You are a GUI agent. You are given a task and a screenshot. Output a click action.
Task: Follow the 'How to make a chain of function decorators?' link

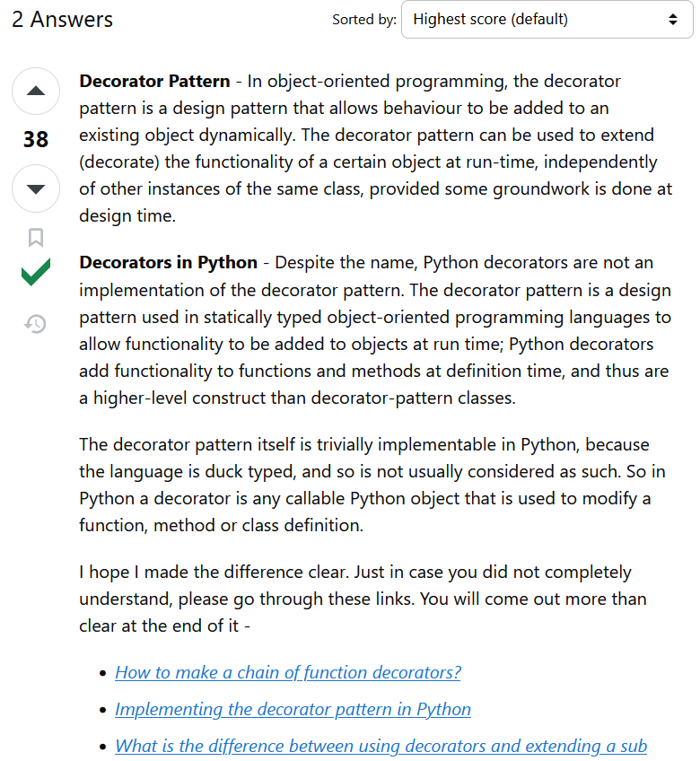point(287,672)
